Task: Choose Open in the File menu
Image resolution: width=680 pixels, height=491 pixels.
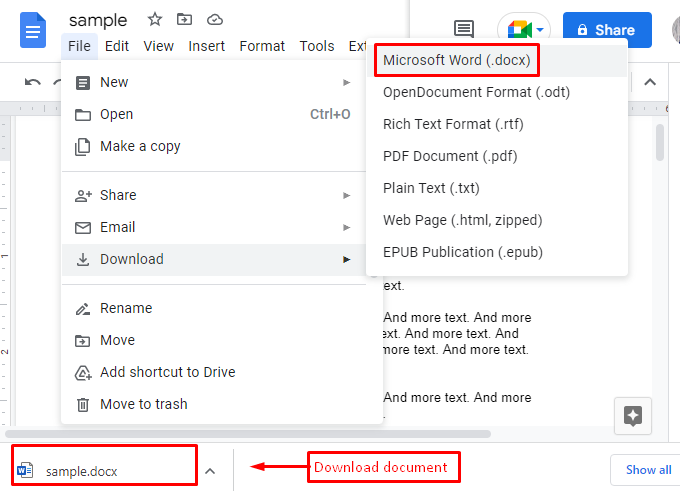Action: [214, 115]
